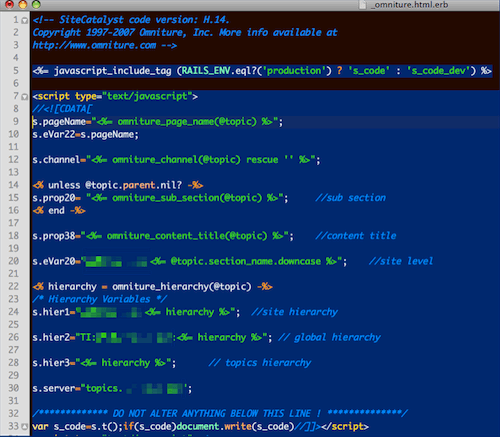The height and width of the screenshot is (437, 500).
Task: Click the 'production' string on line 5
Action: point(294,71)
